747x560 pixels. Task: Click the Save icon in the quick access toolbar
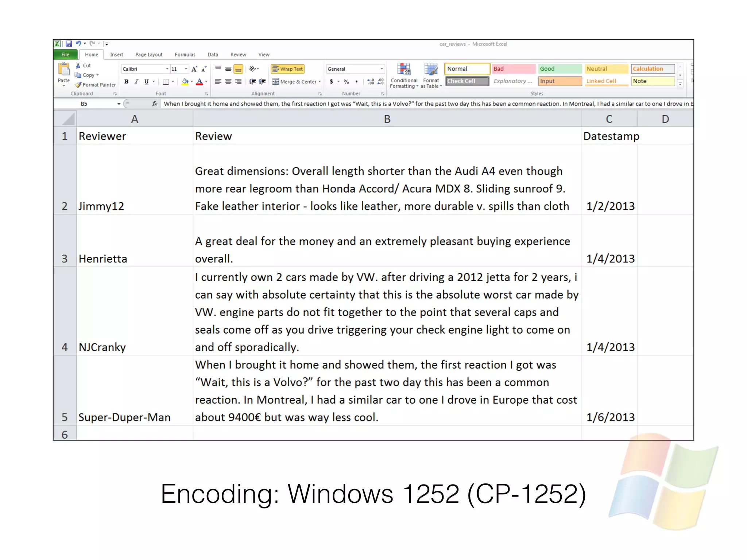[x=69, y=44]
